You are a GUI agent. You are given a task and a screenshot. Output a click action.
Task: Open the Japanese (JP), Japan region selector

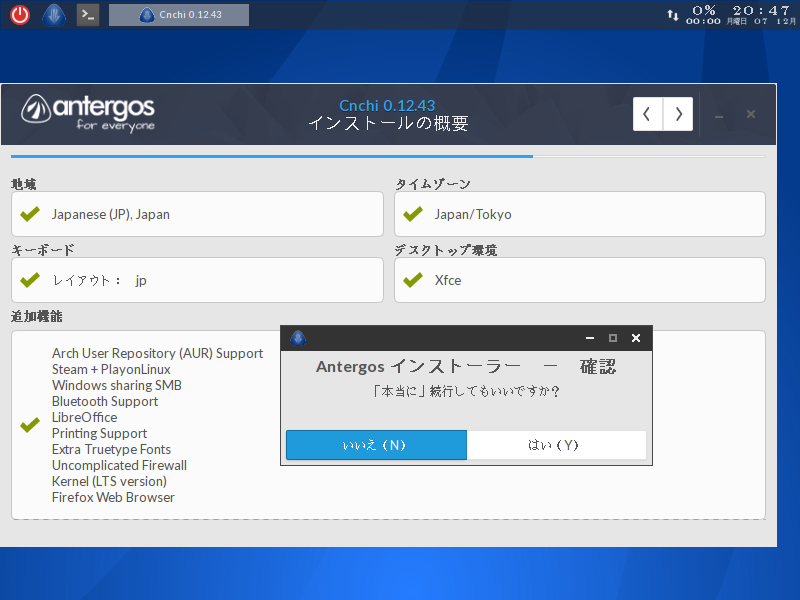click(197, 214)
